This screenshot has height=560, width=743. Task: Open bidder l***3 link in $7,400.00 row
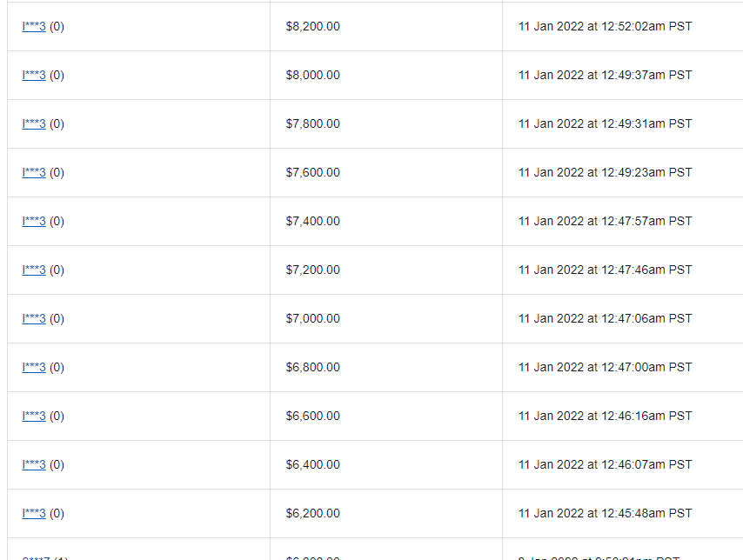(x=34, y=221)
